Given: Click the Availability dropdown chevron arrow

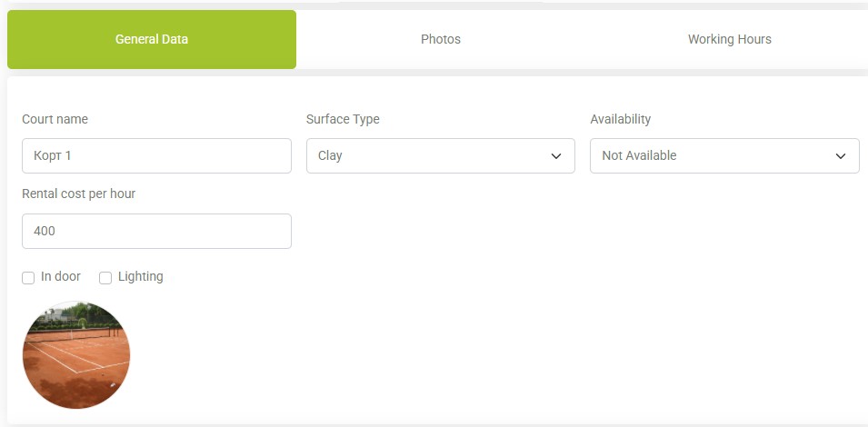Looking at the screenshot, I should coord(840,156).
